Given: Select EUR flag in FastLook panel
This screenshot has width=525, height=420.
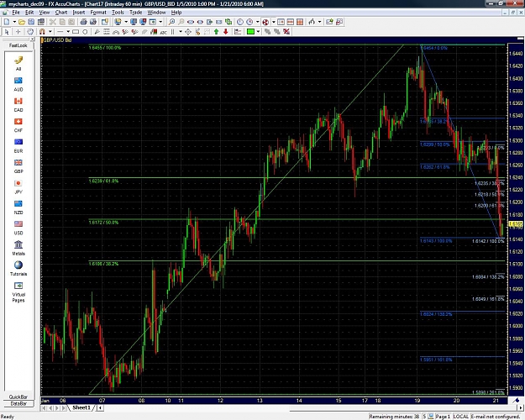Looking at the screenshot, I should pos(18,145).
